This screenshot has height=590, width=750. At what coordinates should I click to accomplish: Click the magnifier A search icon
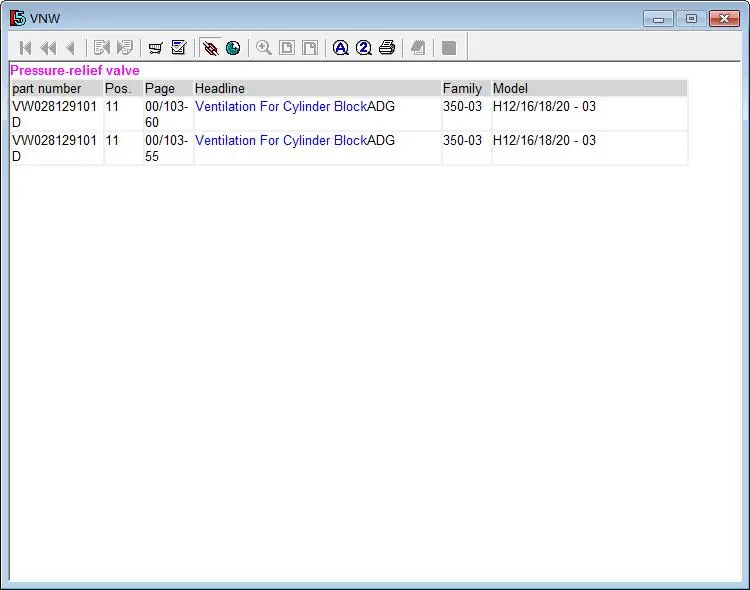click(341, 48)
